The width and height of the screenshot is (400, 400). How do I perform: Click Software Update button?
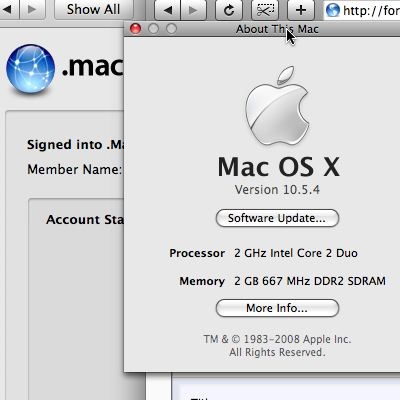pyautogui.click(x=277, y=218)
